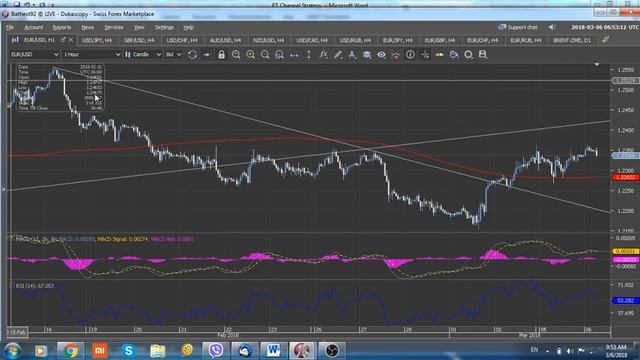Switch to the BRENT.CMD, D1 tab
Viewport: 640px width, 360px height.
[572, 40]
